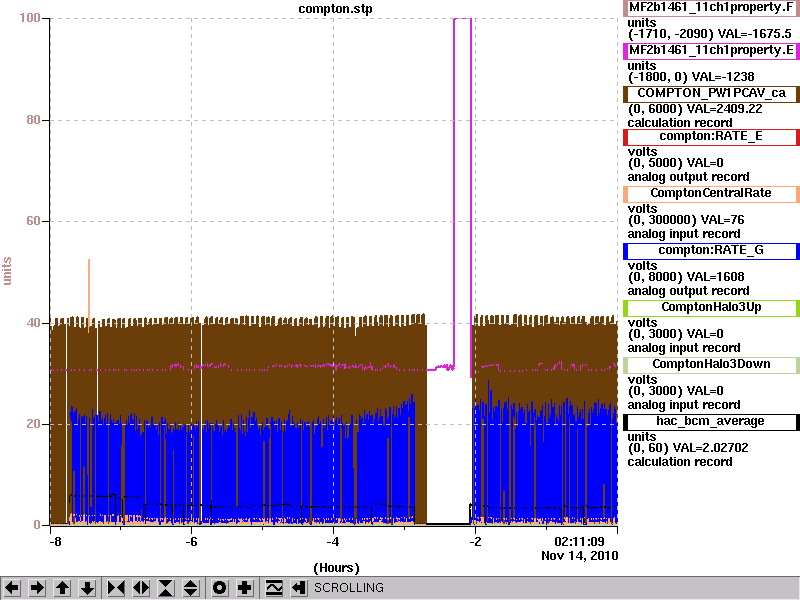This screenshot has width=800, height=600.
Task: Select the ComptonHalo3Up legend entry
Action: coord(711,308)
